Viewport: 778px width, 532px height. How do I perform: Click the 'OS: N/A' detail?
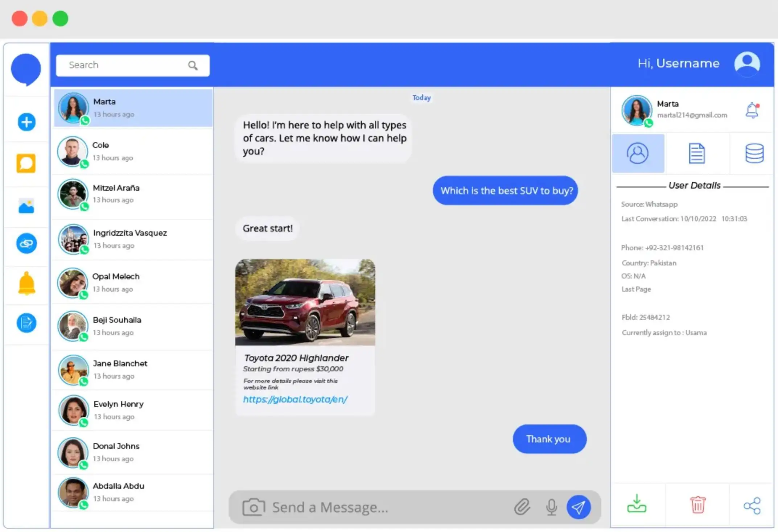633,276
